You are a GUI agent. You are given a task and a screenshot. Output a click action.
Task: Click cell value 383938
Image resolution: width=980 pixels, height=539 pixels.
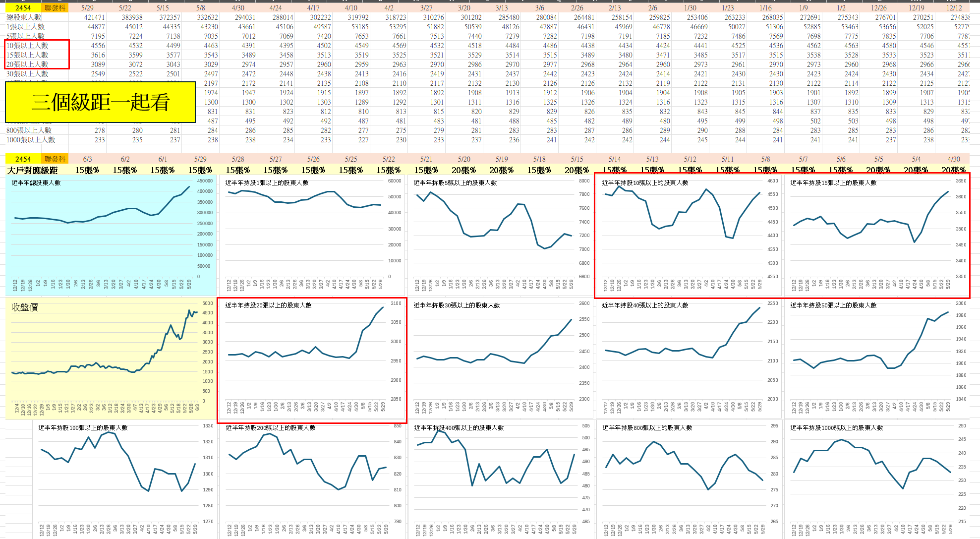click(132, 17)
